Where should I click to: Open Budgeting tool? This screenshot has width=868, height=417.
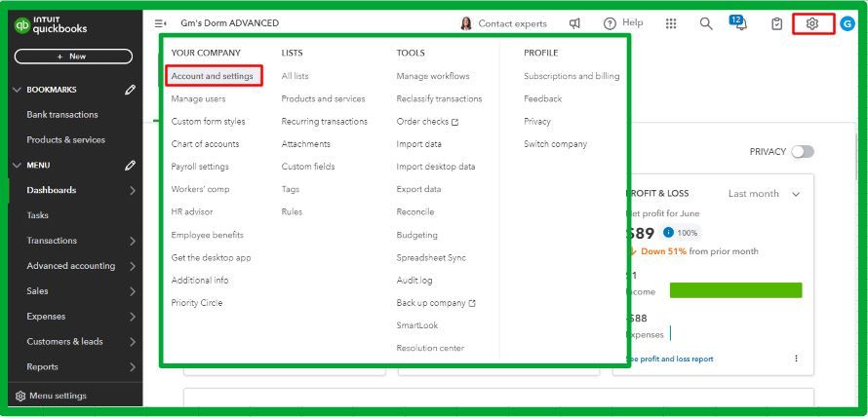click(416, 235)
